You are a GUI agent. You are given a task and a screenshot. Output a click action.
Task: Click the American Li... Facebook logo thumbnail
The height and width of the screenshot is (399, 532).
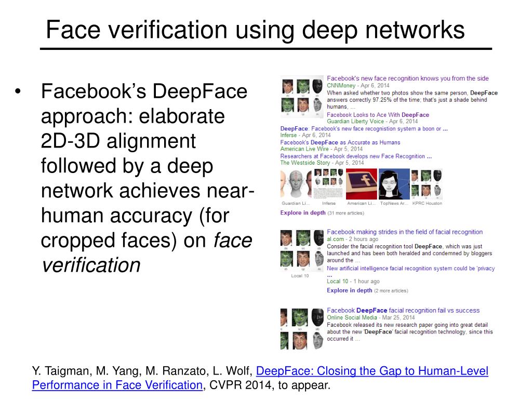[362, 184]
